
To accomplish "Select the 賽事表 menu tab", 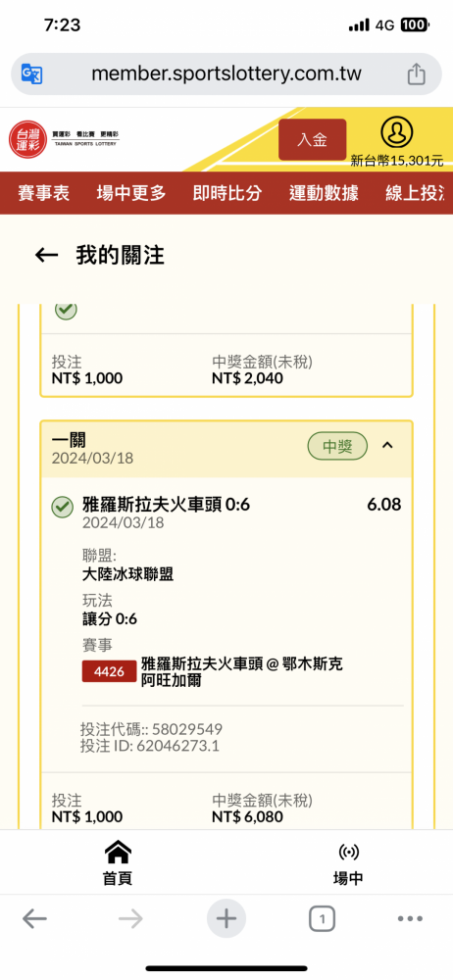I will click(44, 193).
